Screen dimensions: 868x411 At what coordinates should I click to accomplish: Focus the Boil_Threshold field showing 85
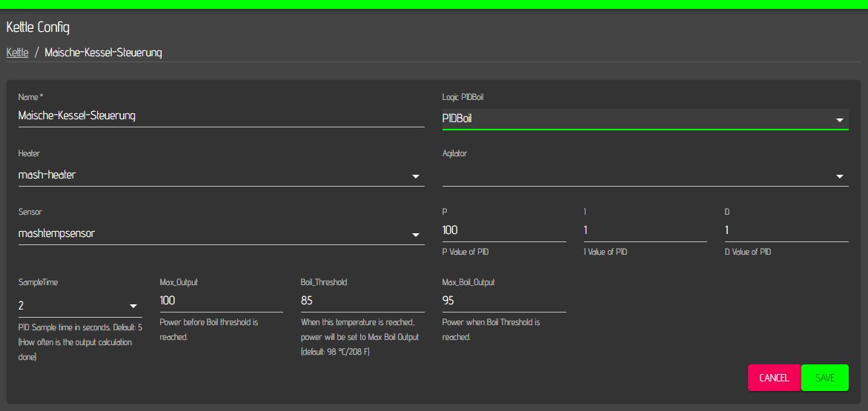point(362,301)
